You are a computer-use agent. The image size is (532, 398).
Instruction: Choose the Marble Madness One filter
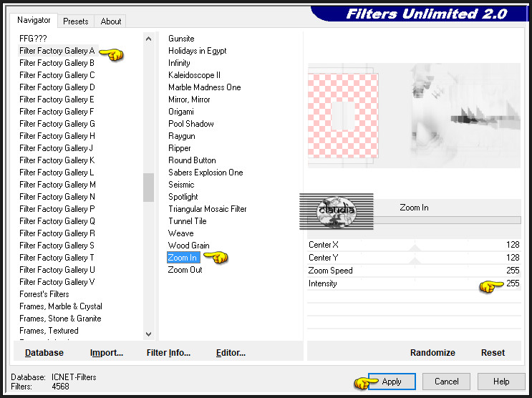click(204, 87)
